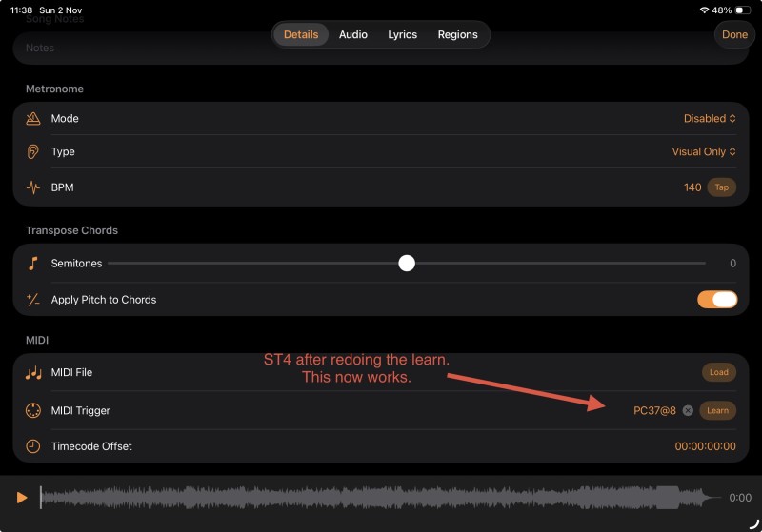Click the ear icon beside Type

pos(33,151)
